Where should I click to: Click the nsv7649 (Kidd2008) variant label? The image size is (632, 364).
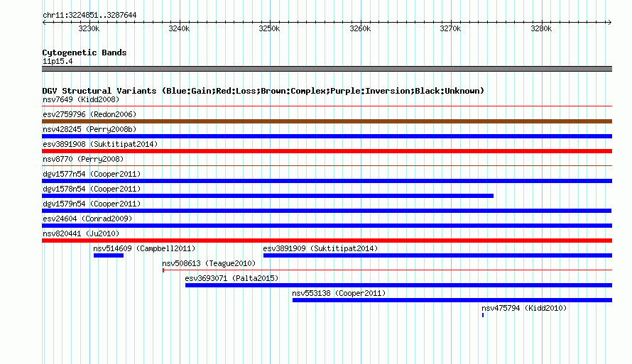(81, 99)
